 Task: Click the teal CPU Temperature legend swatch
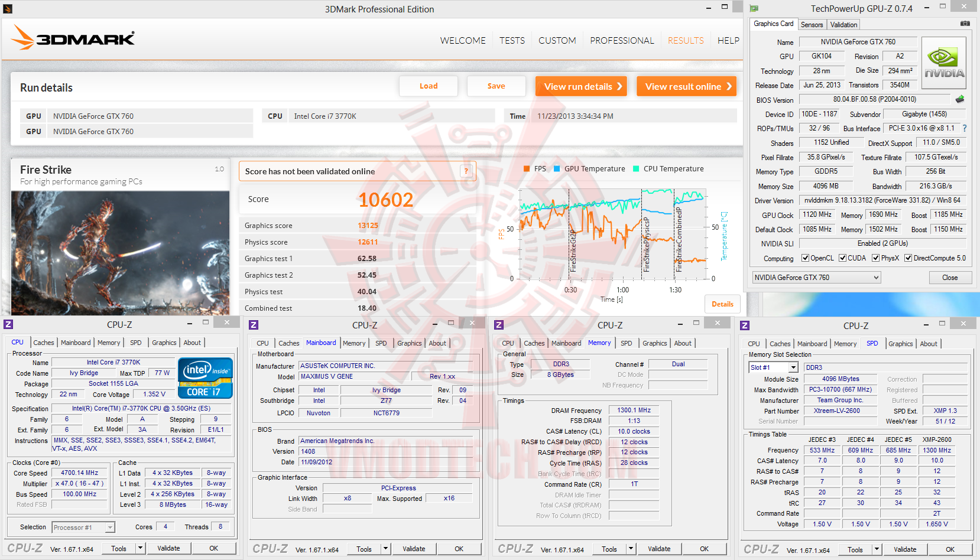[636, 169]
